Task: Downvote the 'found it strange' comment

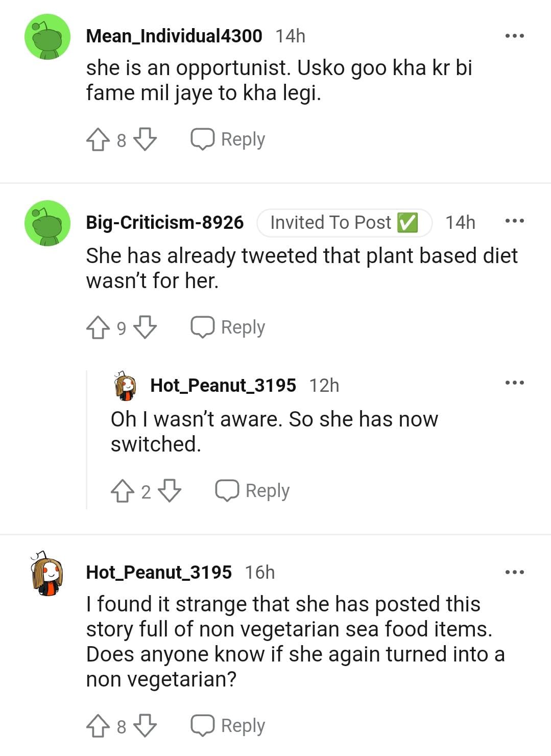Action: [x=145, y=726]
